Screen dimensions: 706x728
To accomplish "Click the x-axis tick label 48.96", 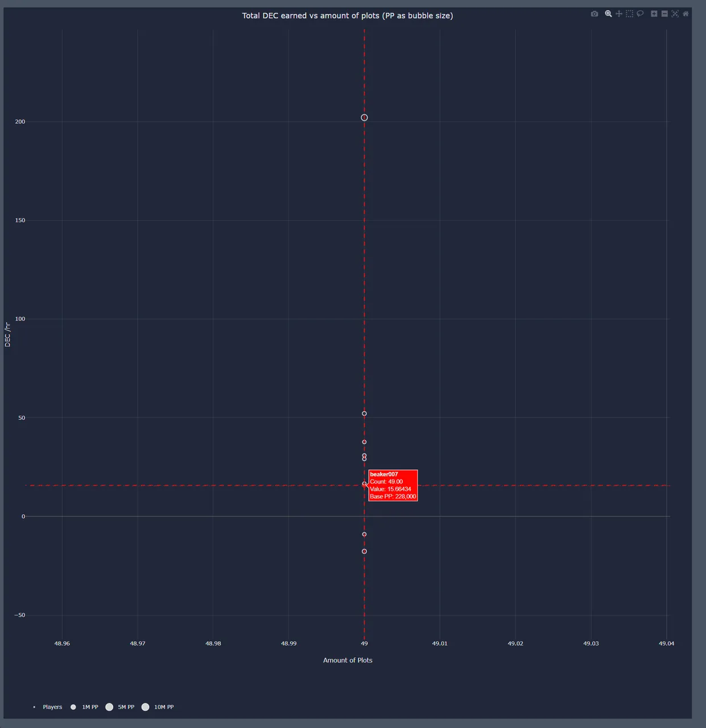I will coord(62,643).
